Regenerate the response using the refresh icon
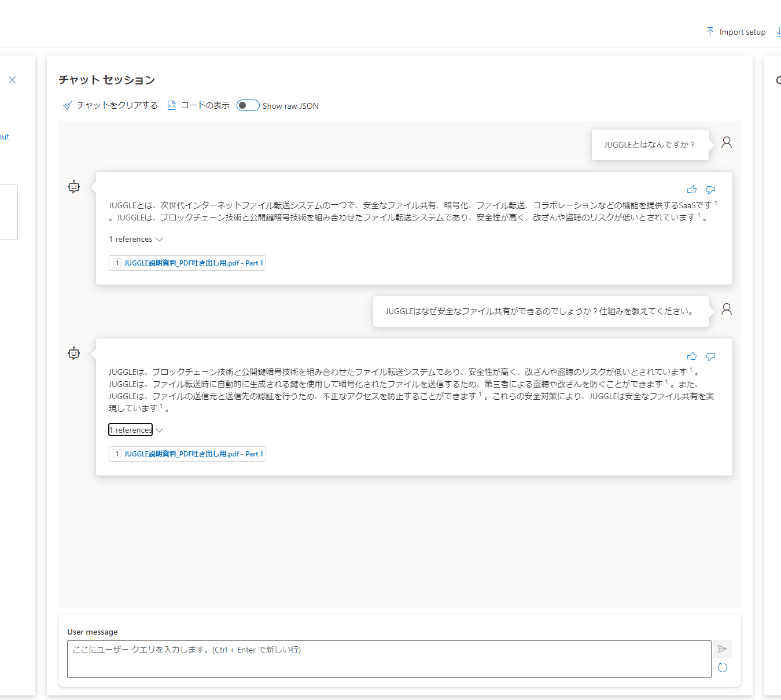This screenshot has width=781, height=700. coord(722,668)
